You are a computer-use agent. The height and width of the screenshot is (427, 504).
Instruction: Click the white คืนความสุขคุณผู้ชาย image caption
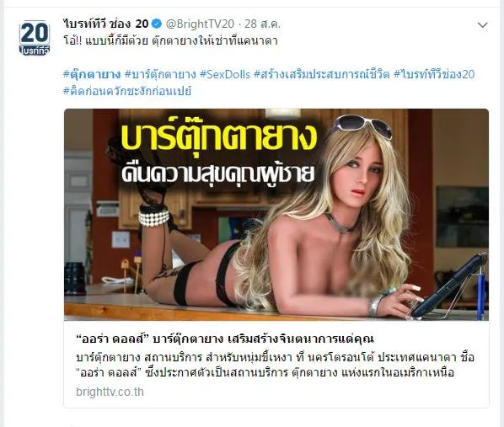point(217,173)
